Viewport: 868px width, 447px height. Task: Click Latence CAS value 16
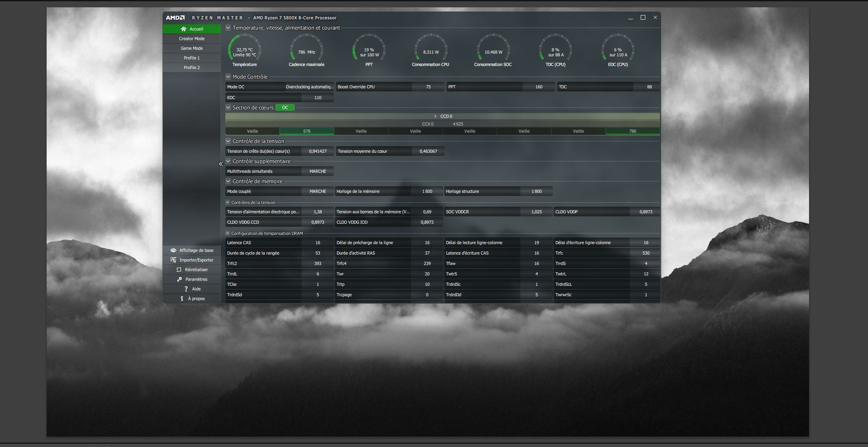pyautogui.click(x=318, y=243)
